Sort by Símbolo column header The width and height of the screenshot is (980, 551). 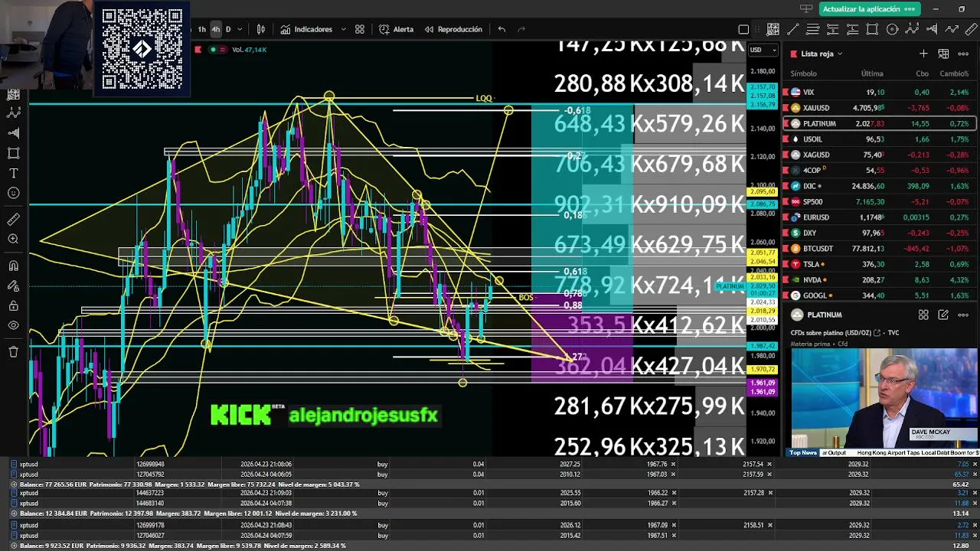coord(803,73)
